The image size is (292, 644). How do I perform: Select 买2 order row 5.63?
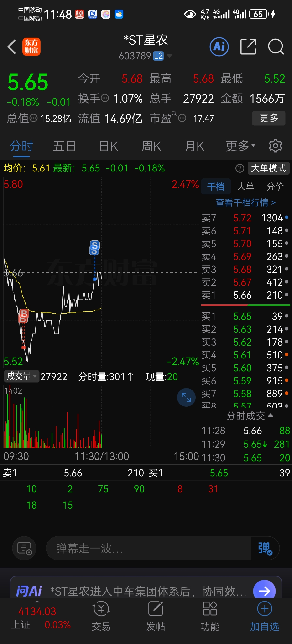click(x=245, y=329)
